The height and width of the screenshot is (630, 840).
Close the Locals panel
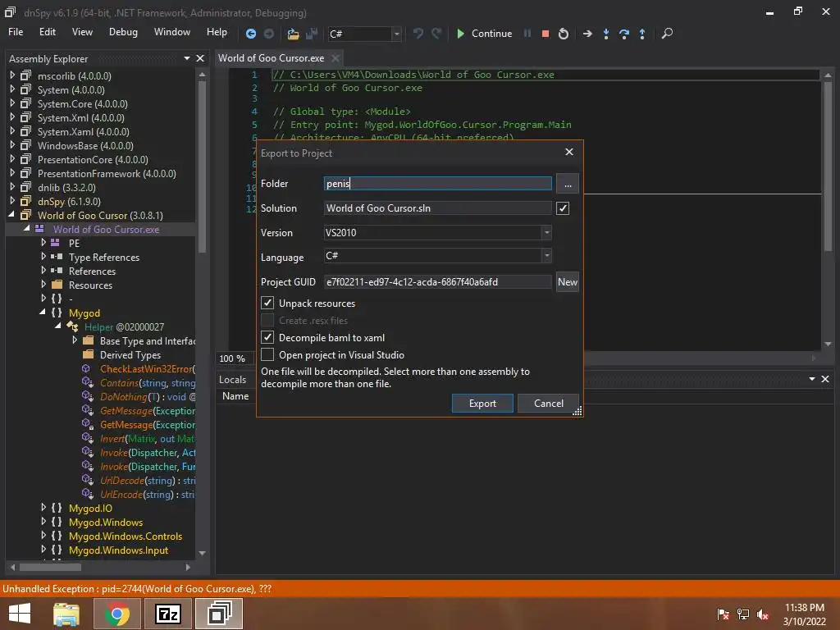click(x=825, y=379)
